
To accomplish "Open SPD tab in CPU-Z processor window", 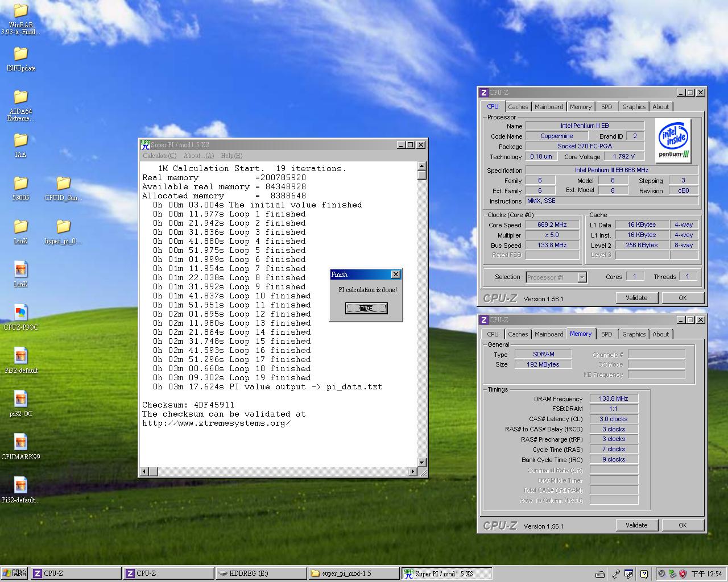I will 607,107.
